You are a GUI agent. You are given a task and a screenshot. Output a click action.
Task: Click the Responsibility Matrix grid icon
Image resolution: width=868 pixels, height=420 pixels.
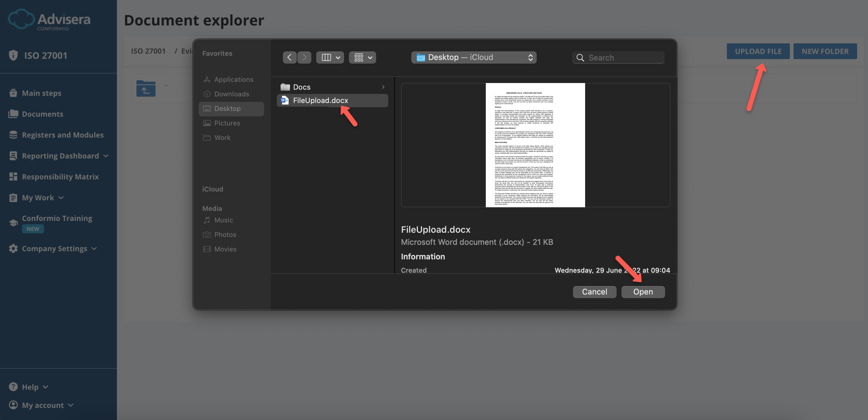(13, 176)
